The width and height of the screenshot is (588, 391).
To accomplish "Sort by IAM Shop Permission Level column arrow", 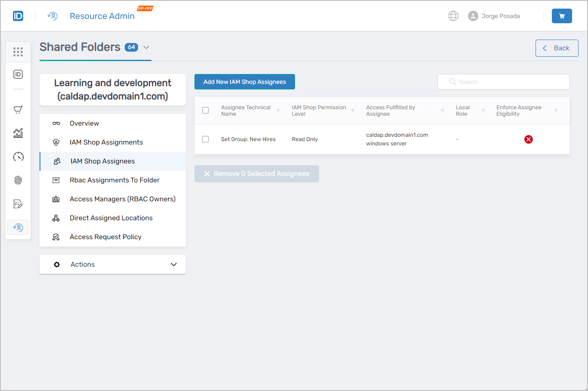I will tap(354, 111).
